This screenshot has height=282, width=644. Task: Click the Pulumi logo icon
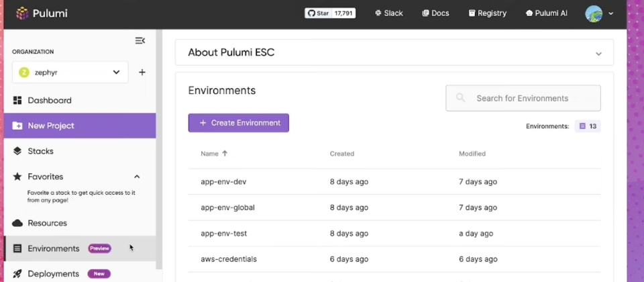(22, 13)
